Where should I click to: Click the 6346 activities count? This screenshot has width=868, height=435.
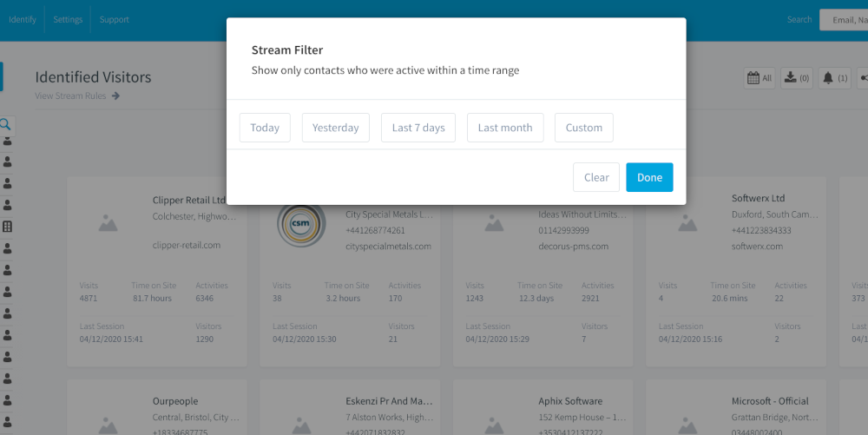click(x=204, y=299)
